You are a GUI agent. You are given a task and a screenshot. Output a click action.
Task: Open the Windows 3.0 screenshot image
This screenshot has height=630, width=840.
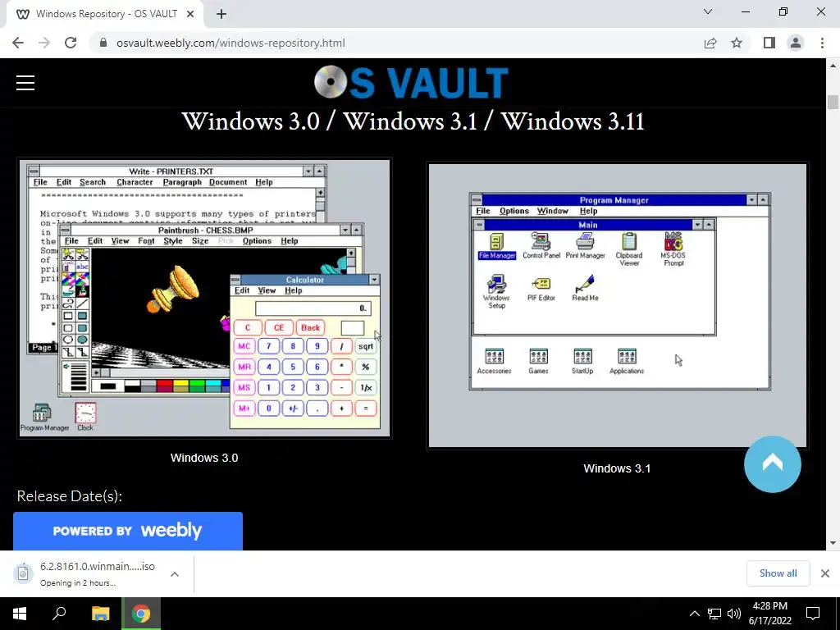pyautogui.click(x=204, y=299)
